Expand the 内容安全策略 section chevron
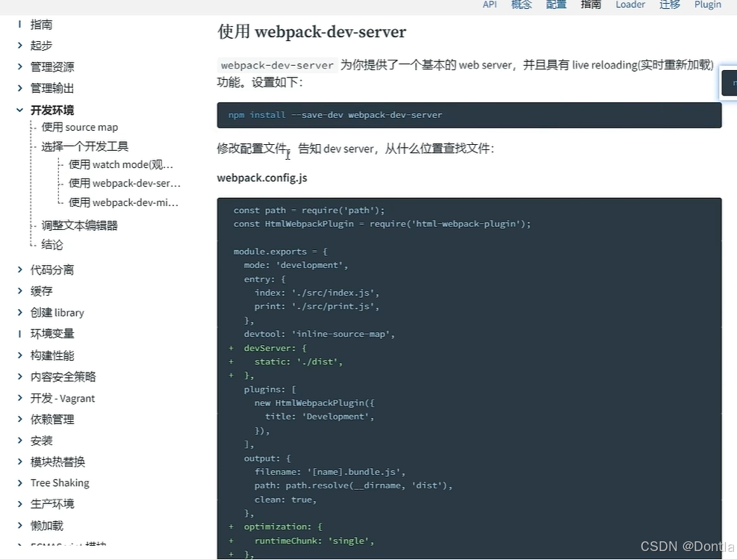Viewport: 737px width, 560px height. pyautogui.click(x=19, y=376)
